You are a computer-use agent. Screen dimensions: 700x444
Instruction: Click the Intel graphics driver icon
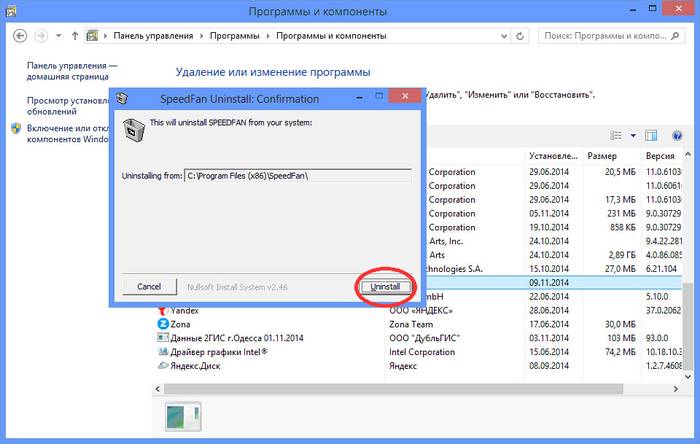[x=162, y=352]
